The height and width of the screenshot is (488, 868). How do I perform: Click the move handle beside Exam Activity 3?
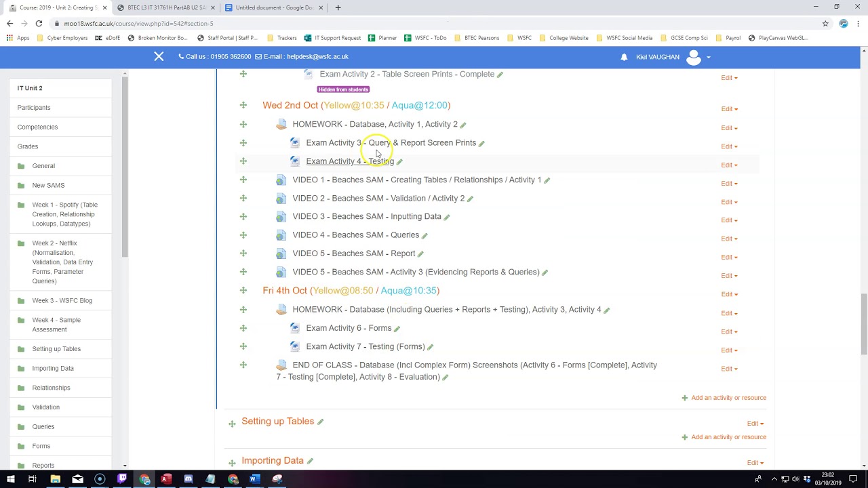(x=243, y=142)
